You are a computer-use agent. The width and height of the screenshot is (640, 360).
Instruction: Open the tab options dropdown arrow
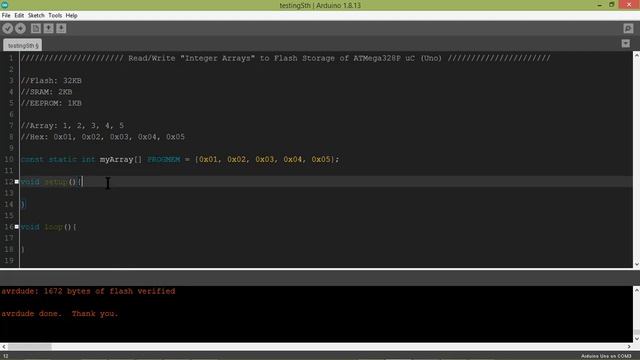coord(625,44)
